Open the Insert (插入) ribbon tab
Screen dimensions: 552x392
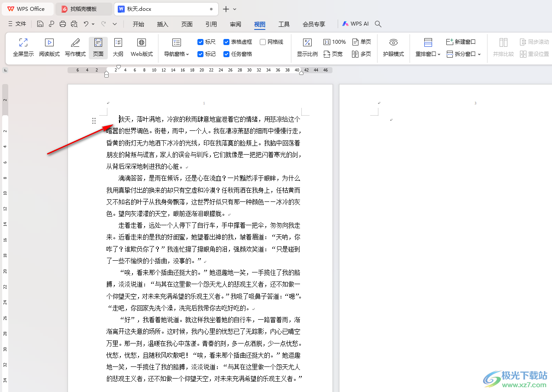pyautogui.click(x=163, y=24)
